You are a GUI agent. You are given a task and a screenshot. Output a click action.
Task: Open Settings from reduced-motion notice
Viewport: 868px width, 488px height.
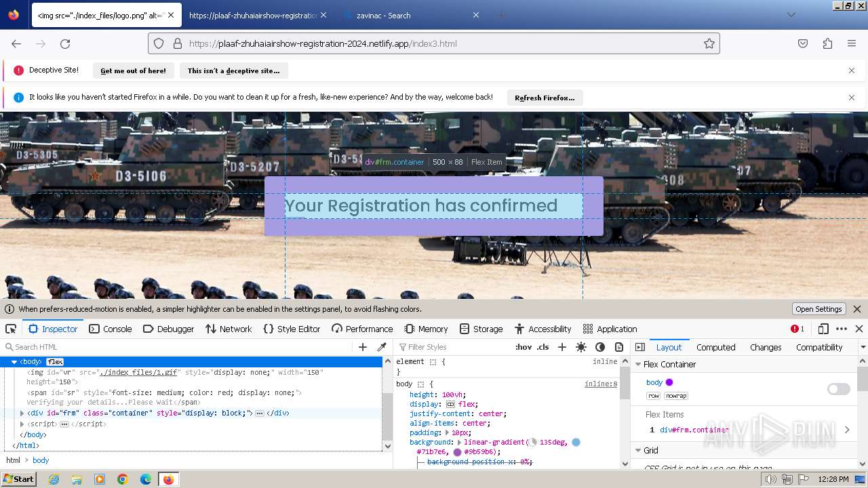pos(818,309)
